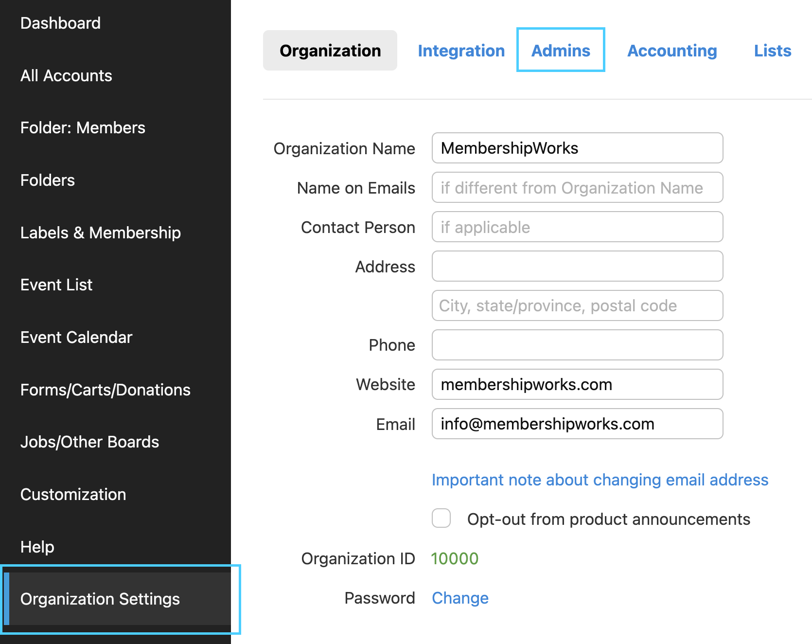
Task: Open Customization from the sidebar
Action: click(x=73, y=494)
